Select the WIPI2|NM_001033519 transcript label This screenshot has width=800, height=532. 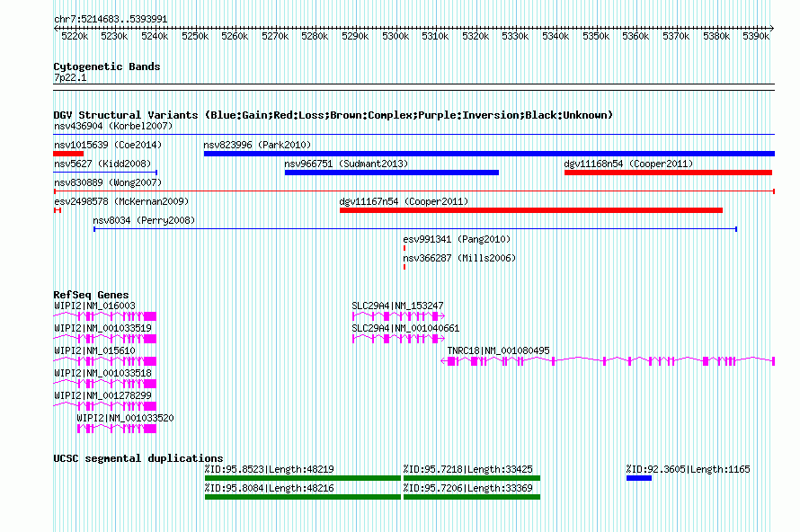coord(102,328)
